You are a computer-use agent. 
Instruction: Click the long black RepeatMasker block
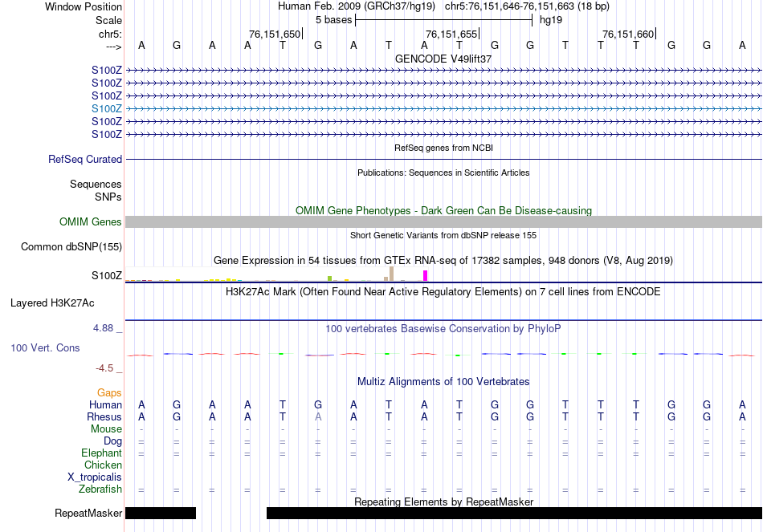point(514,513)
